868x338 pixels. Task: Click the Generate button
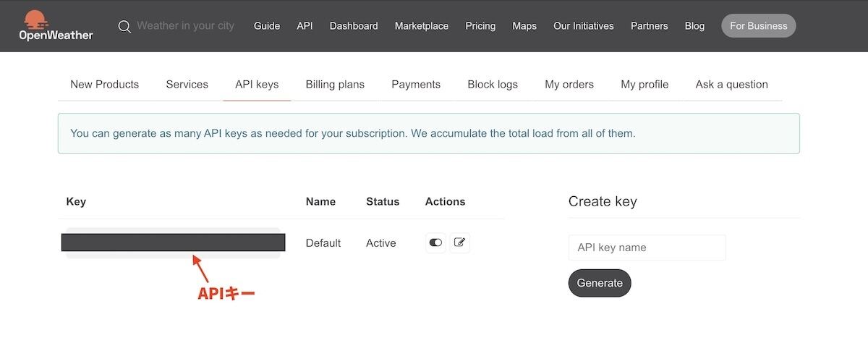point(600,283)
